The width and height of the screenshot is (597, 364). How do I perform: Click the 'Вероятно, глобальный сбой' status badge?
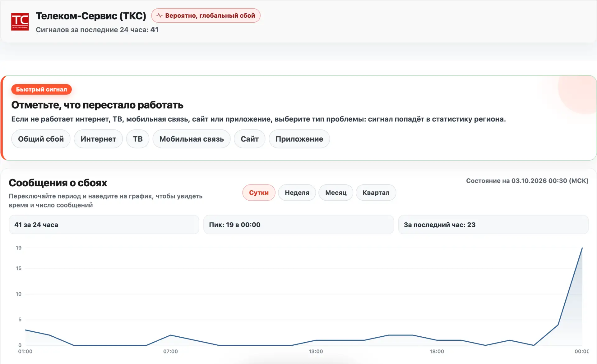tap(206, 16)
